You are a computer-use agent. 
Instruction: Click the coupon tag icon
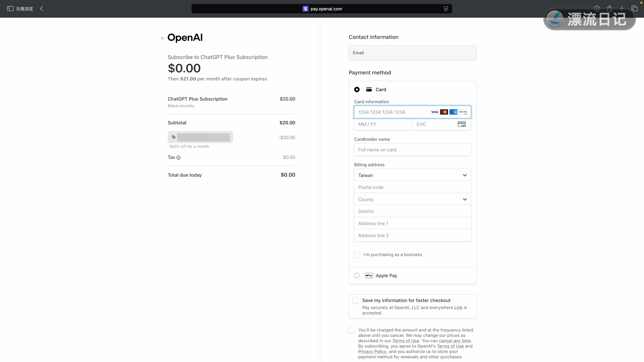tap(174, 137)
